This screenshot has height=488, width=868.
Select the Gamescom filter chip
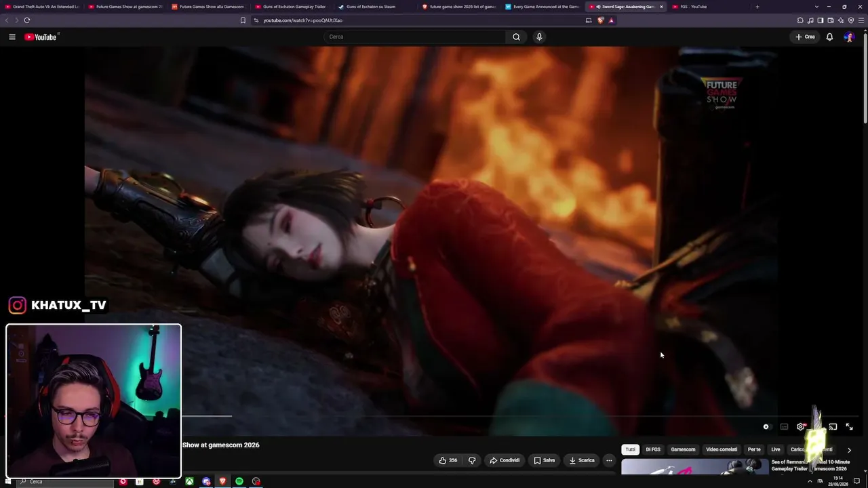tap(683, 449)
